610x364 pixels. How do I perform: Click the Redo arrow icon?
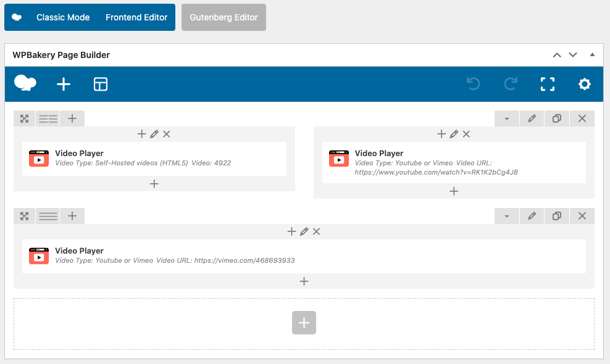click(511, 84)
